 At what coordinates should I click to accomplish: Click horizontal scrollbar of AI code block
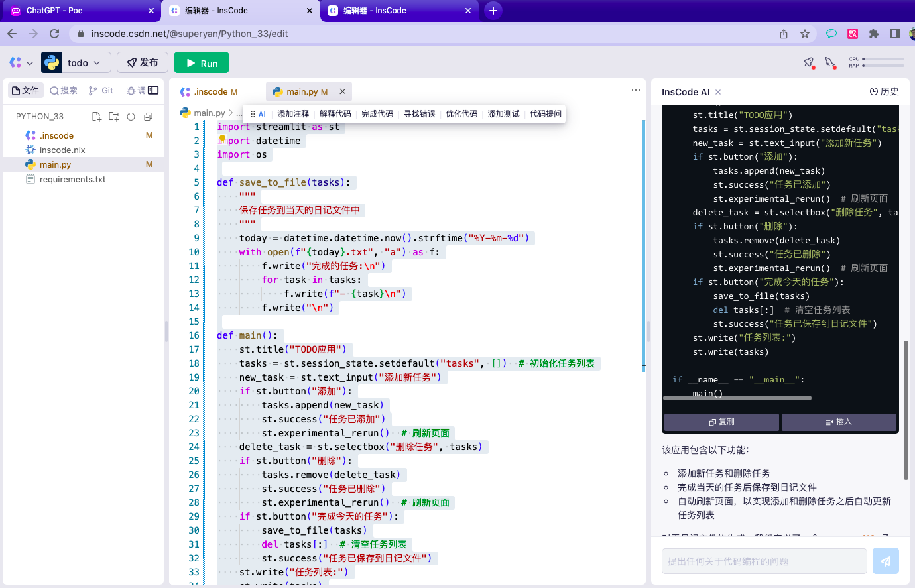click(x=737, y=398)
